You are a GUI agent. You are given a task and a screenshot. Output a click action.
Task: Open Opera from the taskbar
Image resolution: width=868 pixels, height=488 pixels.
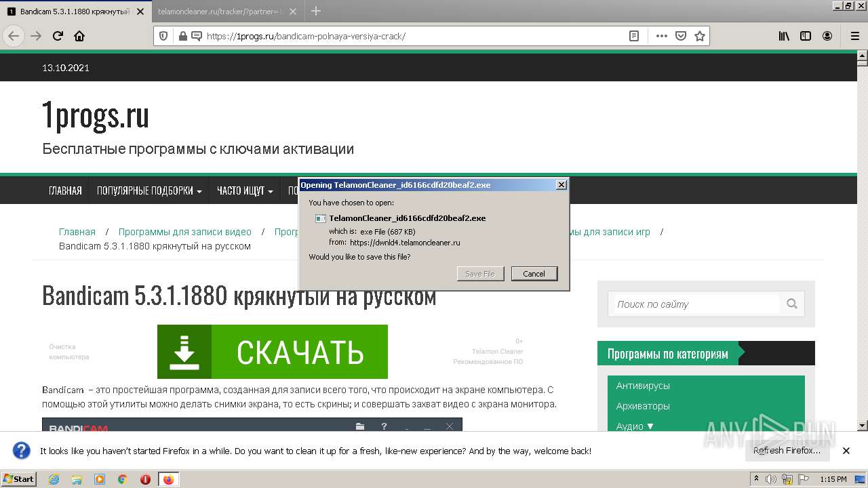pyautogui.click(x=145, y=479)
